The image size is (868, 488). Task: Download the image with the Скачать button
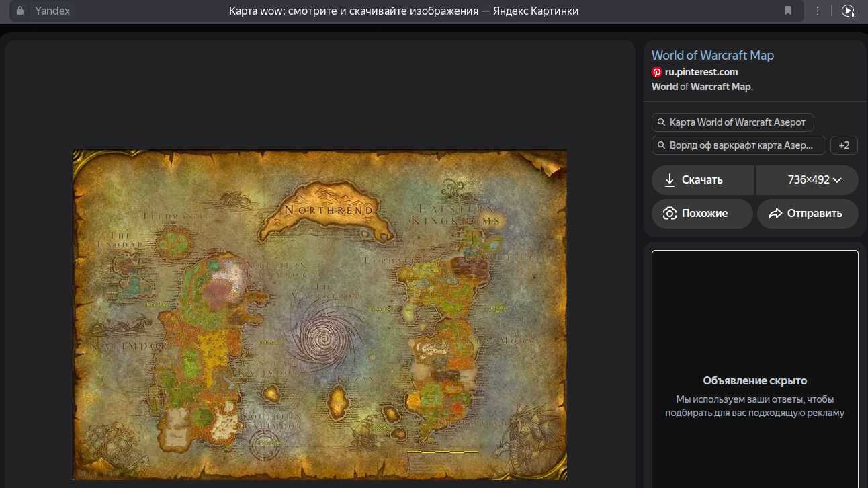703,180
